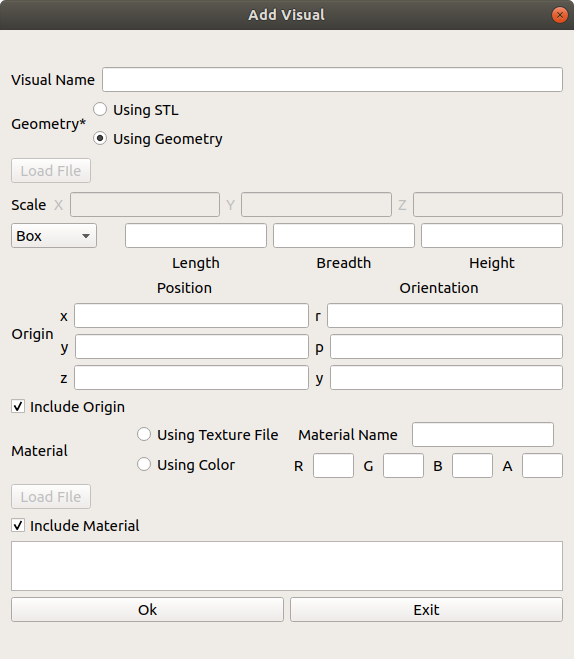Open the Box geometry type dropdown
The height and width of the screenshot is (659, 574).
[54, 235]
